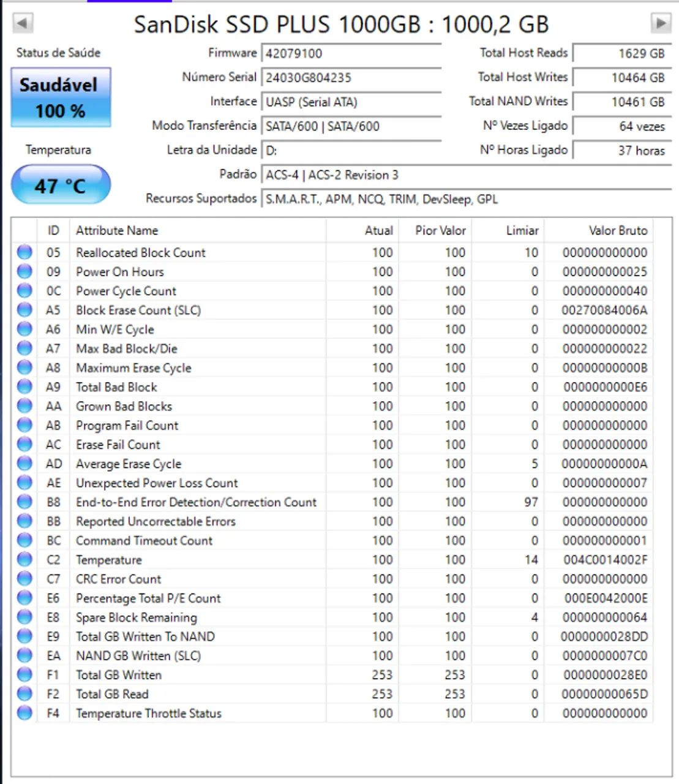
Task: Click raw value 0000000007C0
Action: 604,655
